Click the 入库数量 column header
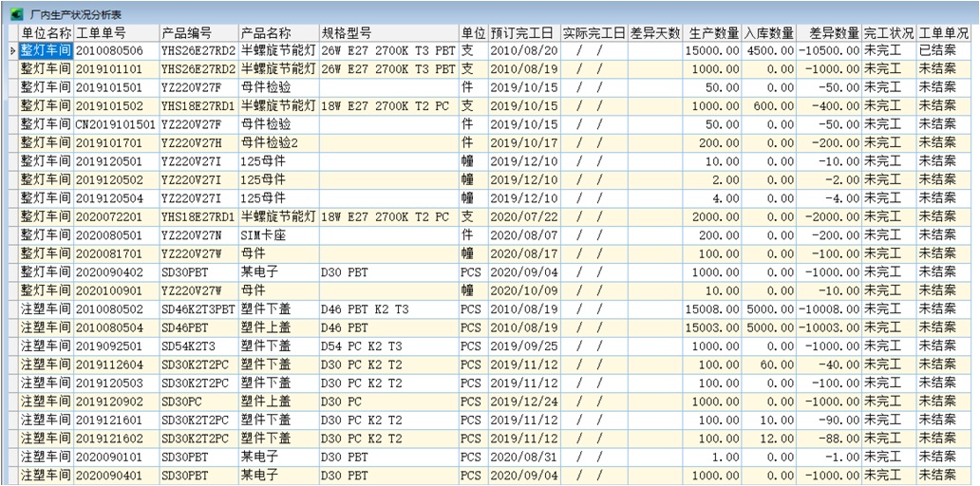This screenshot has width=980, height=486. click(769, 33)
